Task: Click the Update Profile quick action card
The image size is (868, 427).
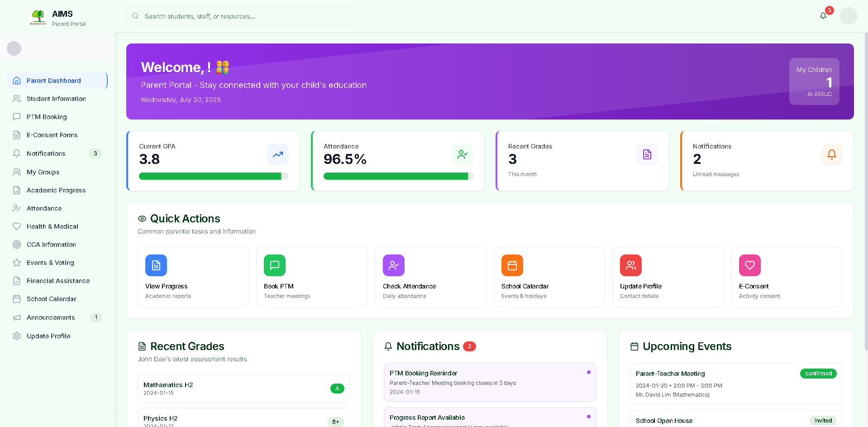Action: pyautogui.click(x=668, y=277)
